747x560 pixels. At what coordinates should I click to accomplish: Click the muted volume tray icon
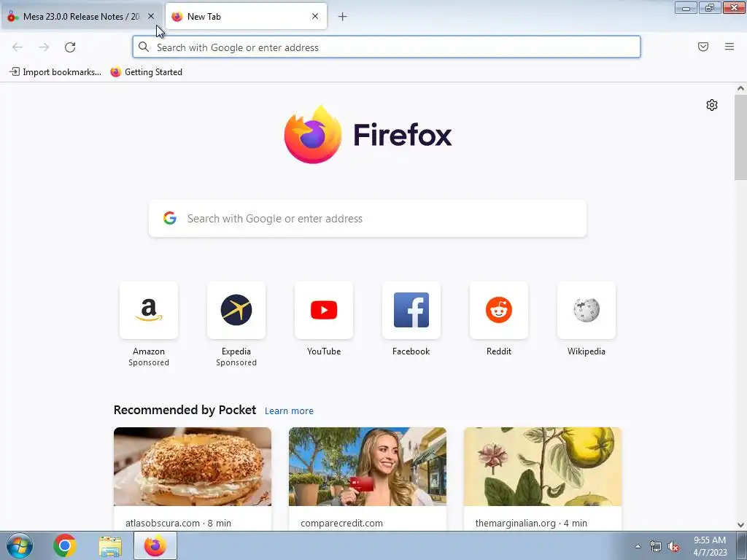[x=673, y=547]
